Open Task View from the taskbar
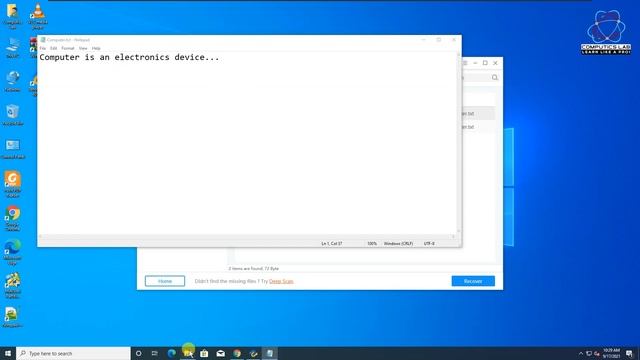640x360 pixels. 155,353
